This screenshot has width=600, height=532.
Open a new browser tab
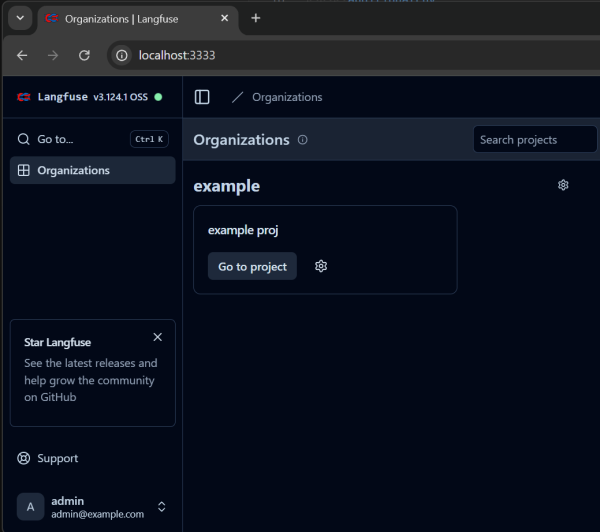255,18
